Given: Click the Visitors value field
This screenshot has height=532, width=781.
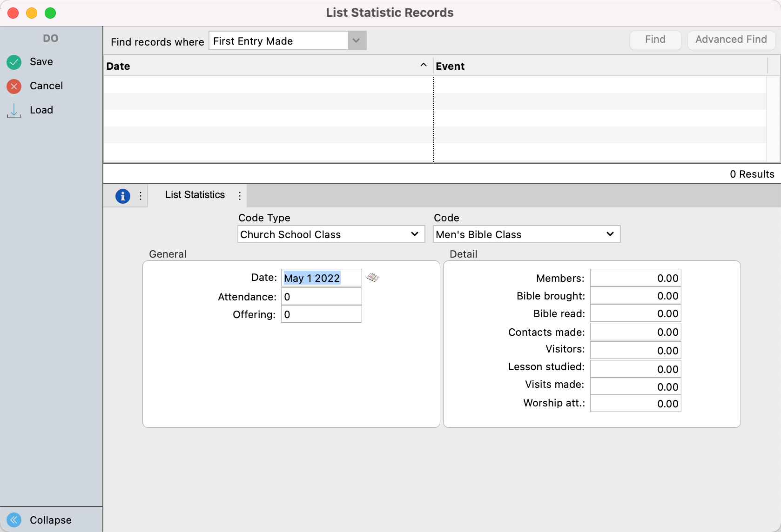Looking at the screenshot, I should pos(635,351).
